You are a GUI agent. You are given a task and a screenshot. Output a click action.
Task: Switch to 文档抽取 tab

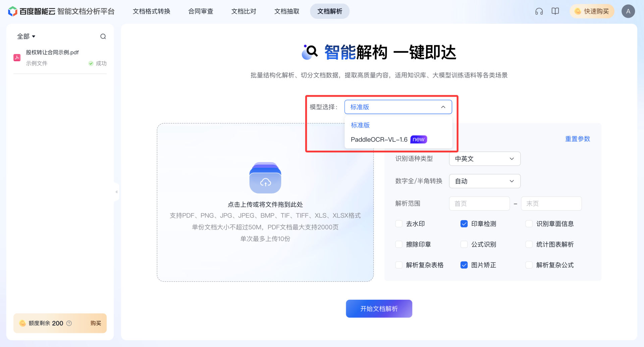[287, 11]
